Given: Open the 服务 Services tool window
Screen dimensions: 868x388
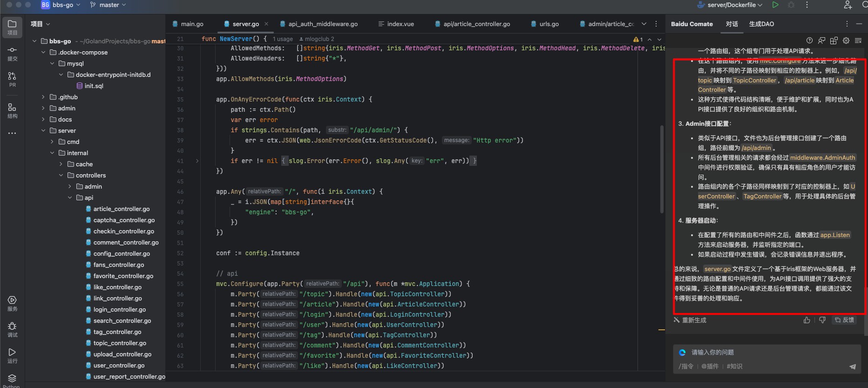Looking at the screenshot, I should (12, 304).
